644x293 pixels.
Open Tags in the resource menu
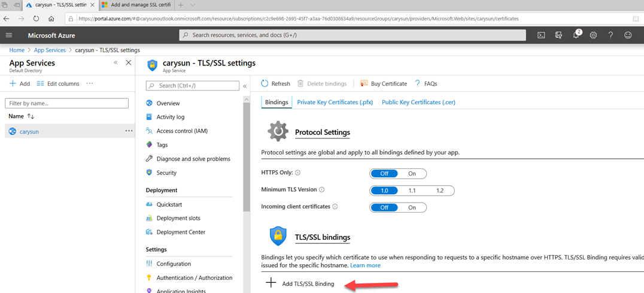pos(162,144)
